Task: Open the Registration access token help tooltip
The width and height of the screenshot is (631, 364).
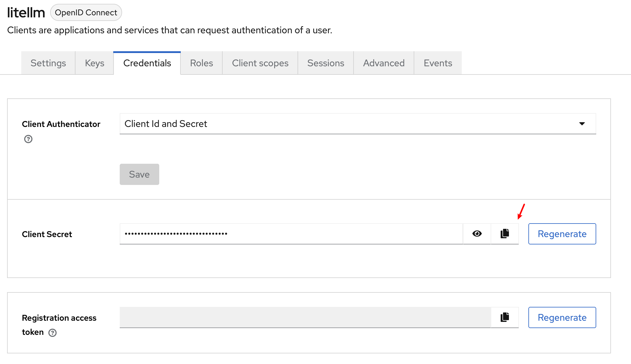Action: (x=52, y=333)
